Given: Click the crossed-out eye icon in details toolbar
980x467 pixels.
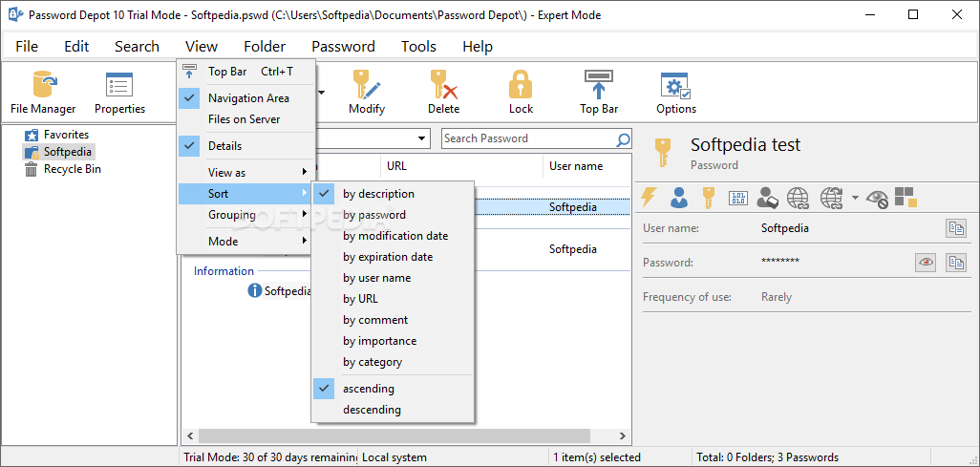Looking at the screenshot, I should tap(877, 199).
